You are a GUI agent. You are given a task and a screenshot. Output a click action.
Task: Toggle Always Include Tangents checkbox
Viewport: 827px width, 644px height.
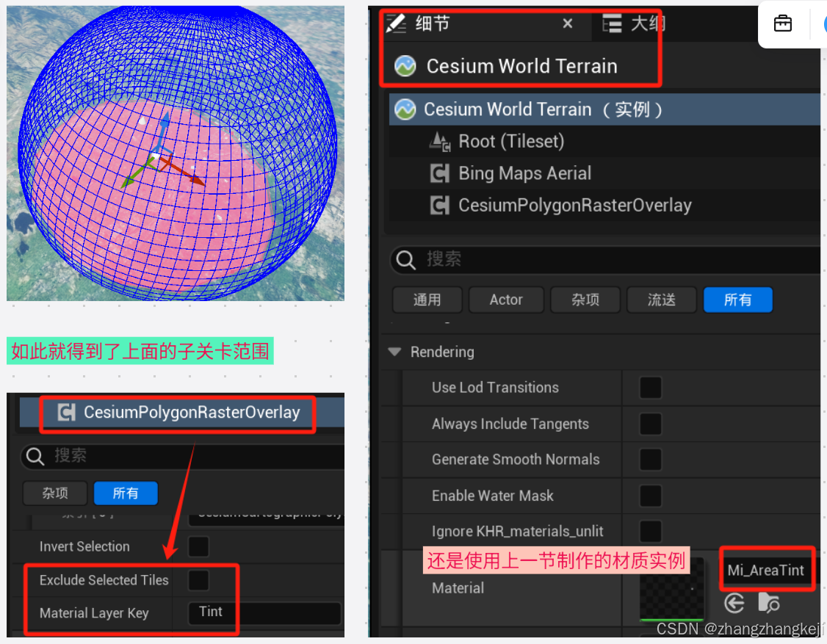coord(650,424)
